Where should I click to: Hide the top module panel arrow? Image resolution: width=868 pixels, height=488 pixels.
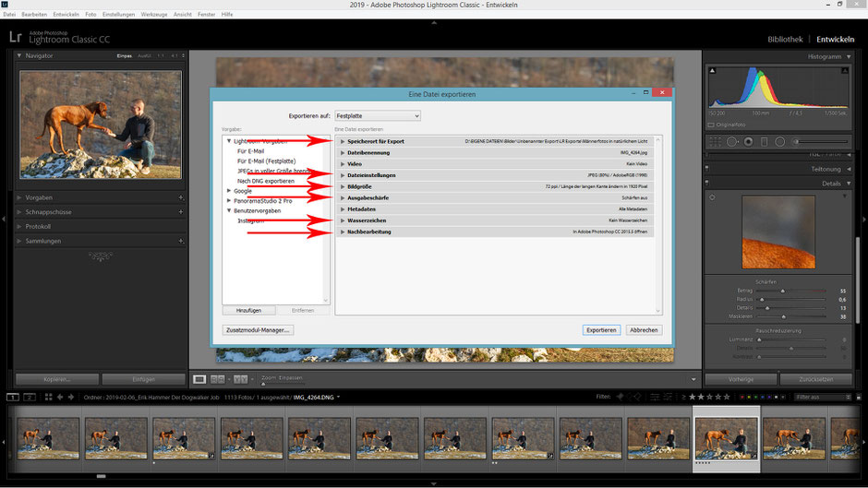pyautogui.click(x=434, y=23)
